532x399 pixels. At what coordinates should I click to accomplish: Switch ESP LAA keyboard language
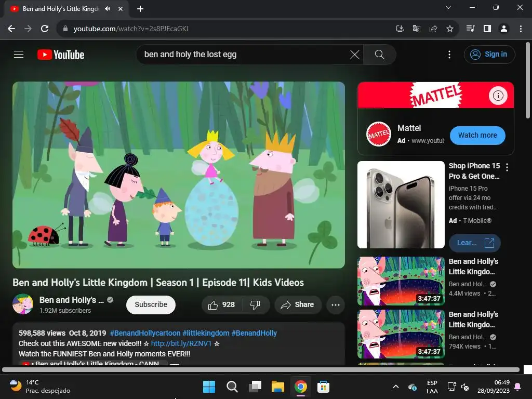tap(432, 387)
